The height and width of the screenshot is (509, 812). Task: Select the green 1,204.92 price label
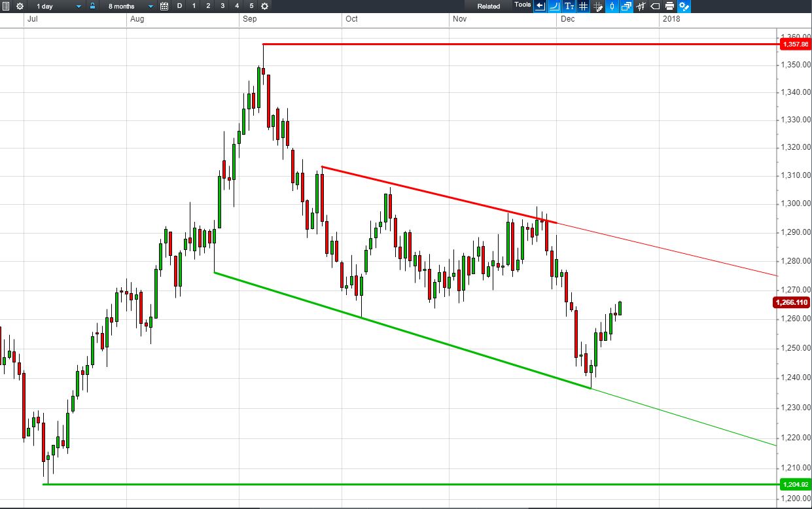[794, 485]
